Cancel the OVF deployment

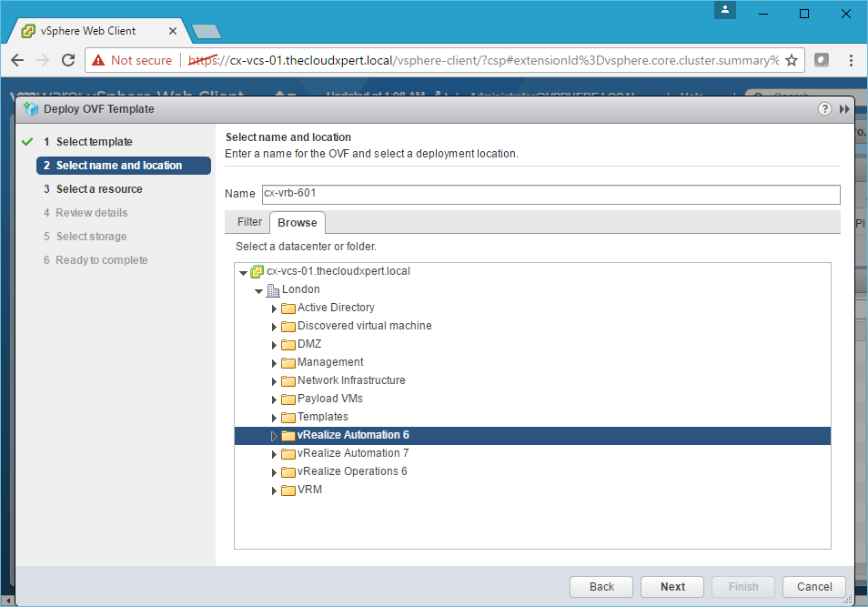coord(814,587)
